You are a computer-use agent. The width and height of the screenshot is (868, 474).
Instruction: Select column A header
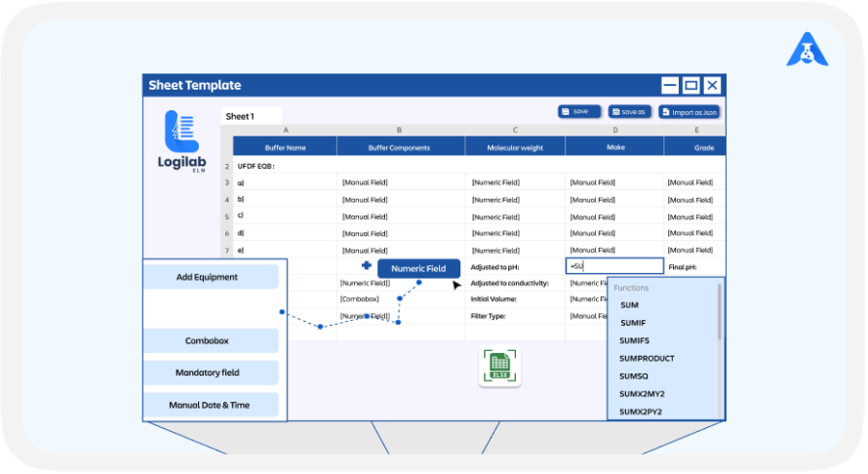(x=285, y=130)
